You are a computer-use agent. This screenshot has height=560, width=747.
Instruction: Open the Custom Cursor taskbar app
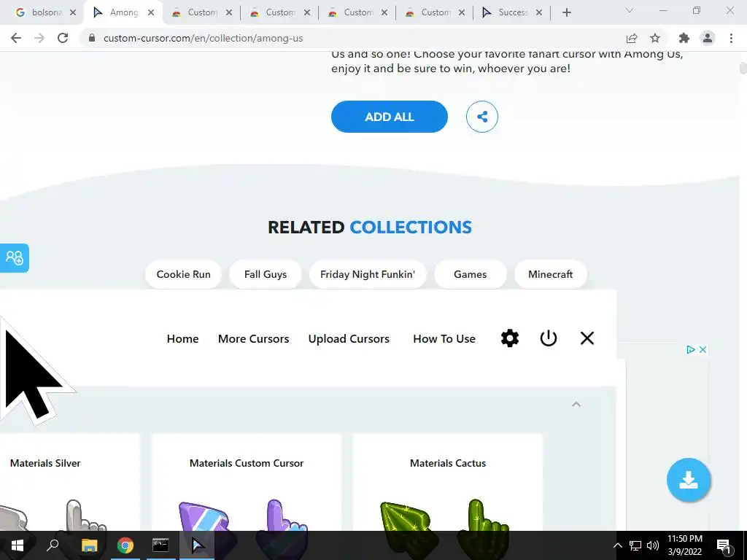point(197,545)
